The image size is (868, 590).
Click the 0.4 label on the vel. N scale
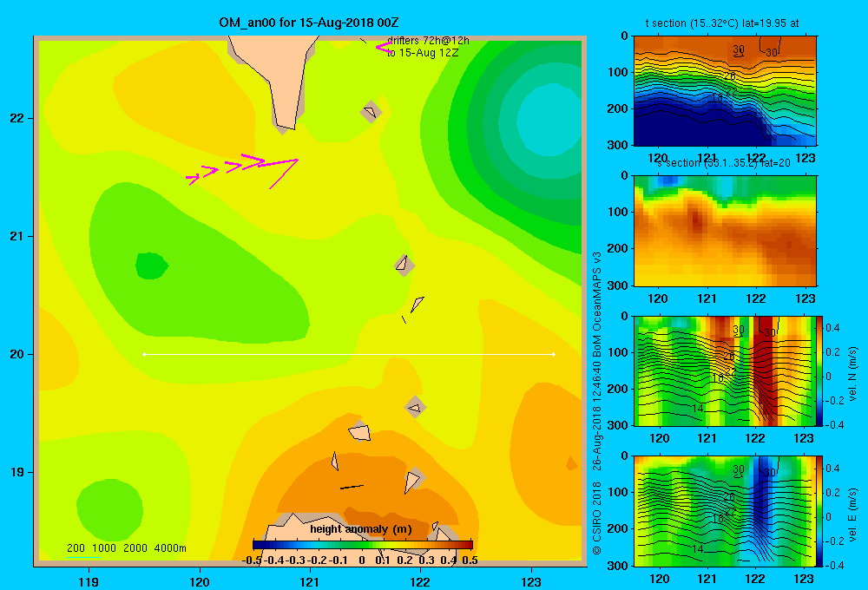click(x=832, y=328)
